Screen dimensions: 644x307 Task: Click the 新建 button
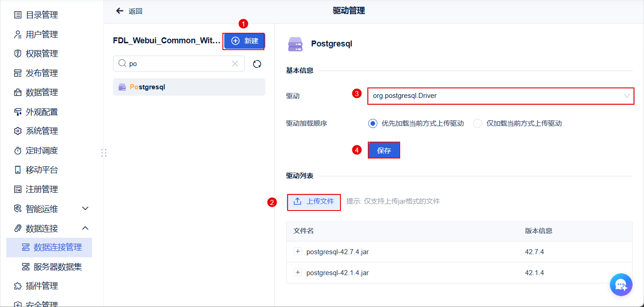coord(244,41)
